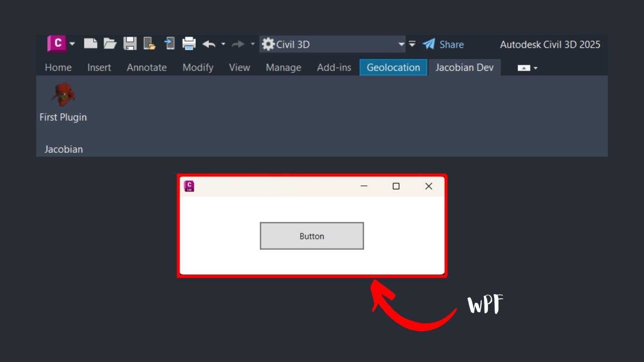Open the Civil 3D application menu icon
The width and height of the screenshot is (644, 362).
[x=57, y=44]
